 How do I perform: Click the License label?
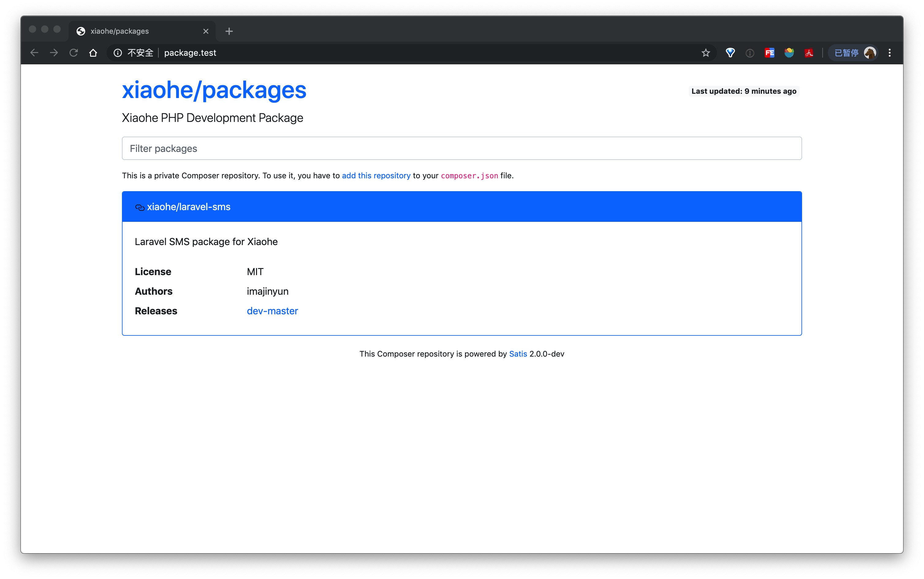[153, 271]
